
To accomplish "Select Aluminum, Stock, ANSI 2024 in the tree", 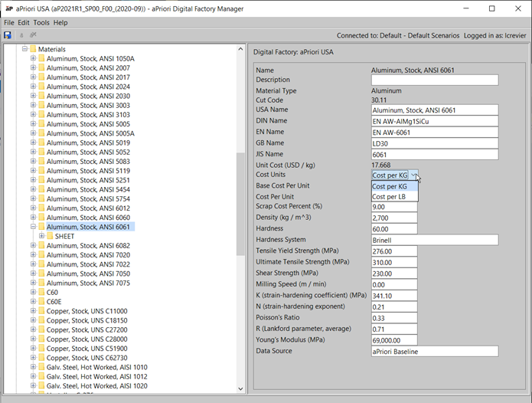I will click(x=88, y=87).
